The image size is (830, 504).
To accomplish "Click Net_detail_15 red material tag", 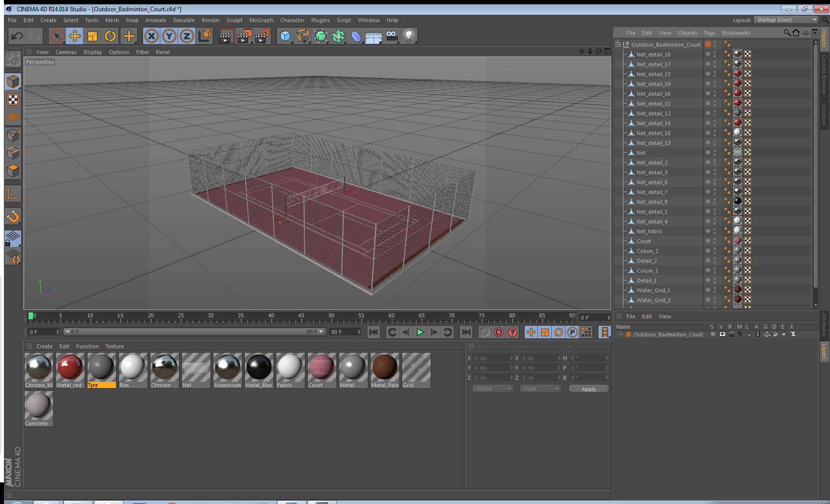I will pos(738,74).
